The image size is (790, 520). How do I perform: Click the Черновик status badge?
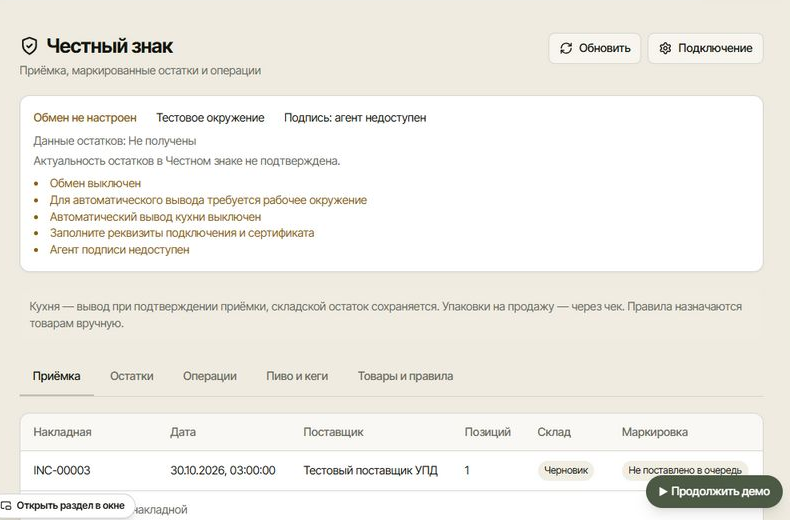[x=566, y=471]
